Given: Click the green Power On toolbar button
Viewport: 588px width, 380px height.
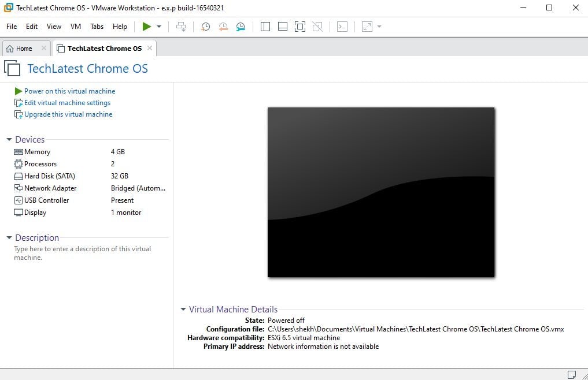Looking at the screenshot, I should 147,26.
